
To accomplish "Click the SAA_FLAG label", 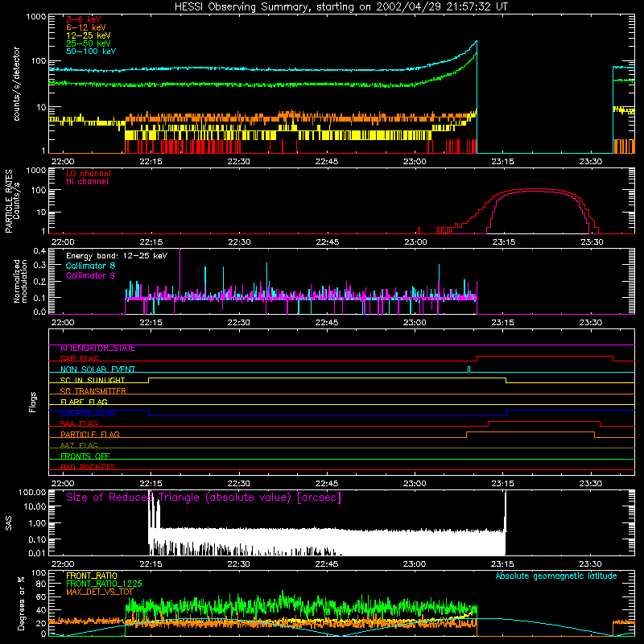I will click(79, 423).
